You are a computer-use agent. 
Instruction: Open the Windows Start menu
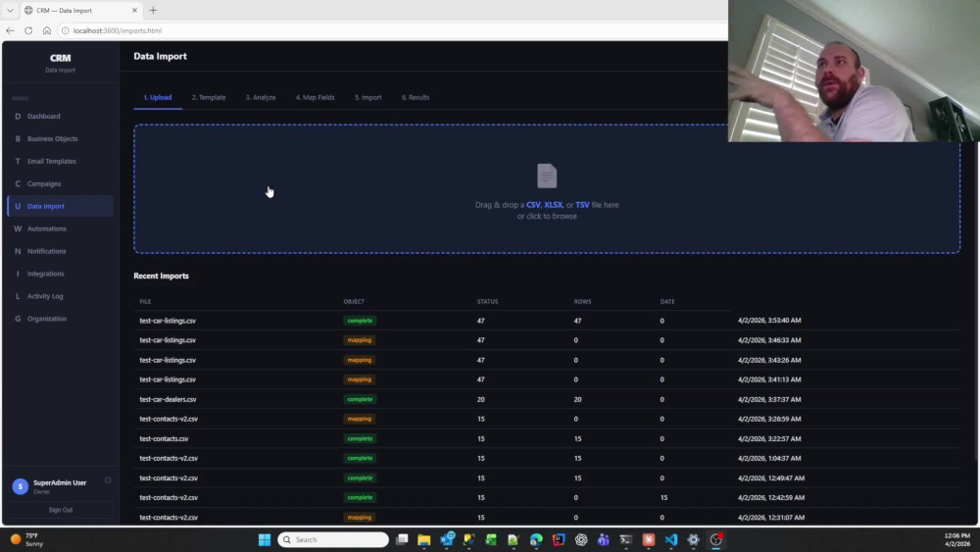click(265, 539)
